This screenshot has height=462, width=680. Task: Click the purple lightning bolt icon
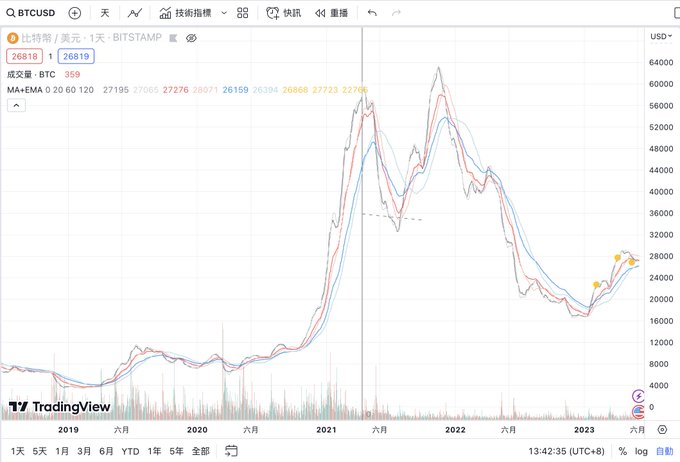[x=639, y=396]
